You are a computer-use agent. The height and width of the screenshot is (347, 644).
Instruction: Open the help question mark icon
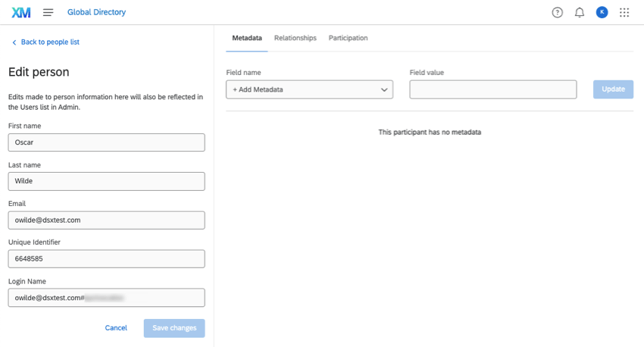point(558,12)
